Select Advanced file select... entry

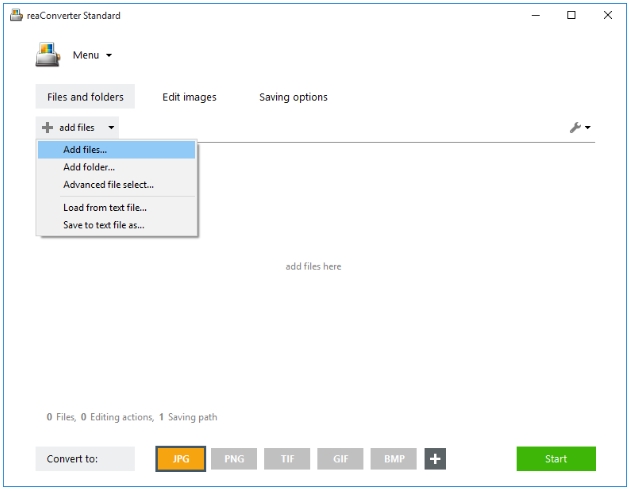[x=117, y=185]
